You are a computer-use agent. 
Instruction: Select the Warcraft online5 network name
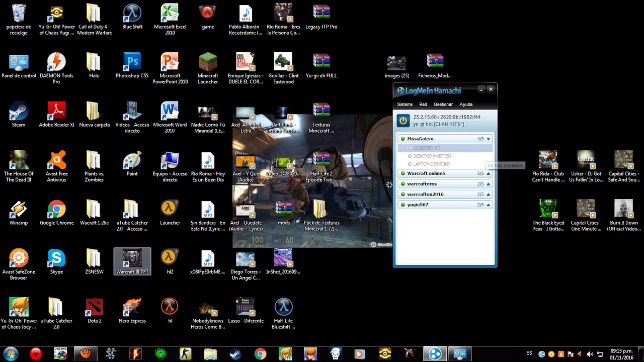426,173
